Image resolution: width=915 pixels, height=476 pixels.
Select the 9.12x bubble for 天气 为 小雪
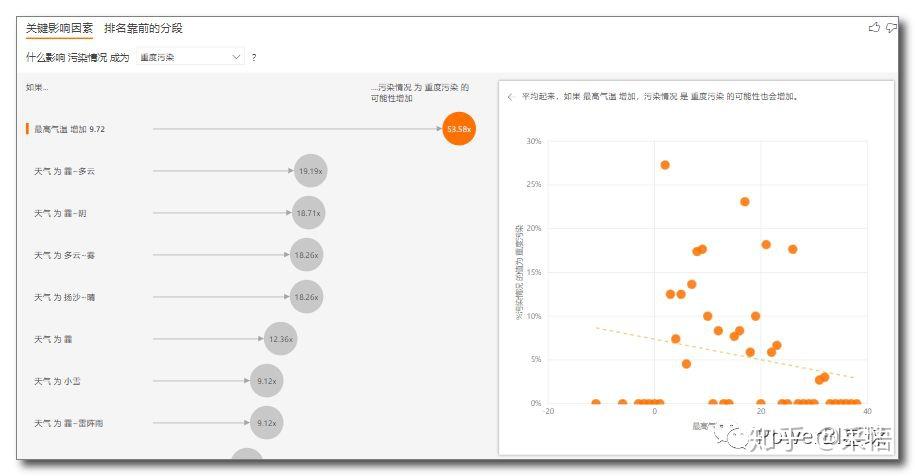pos(267,381)
